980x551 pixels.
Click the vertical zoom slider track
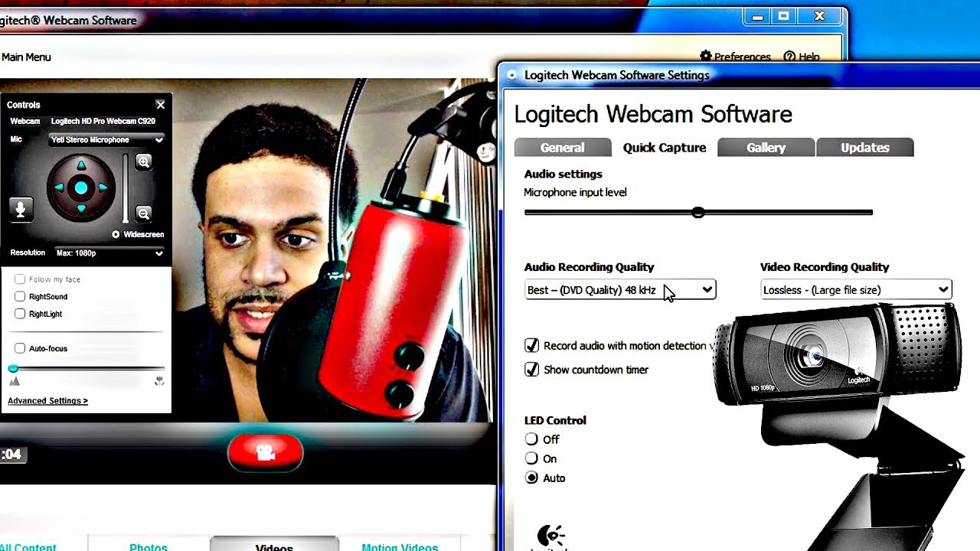pyautogui.click(x=126, y=189)
